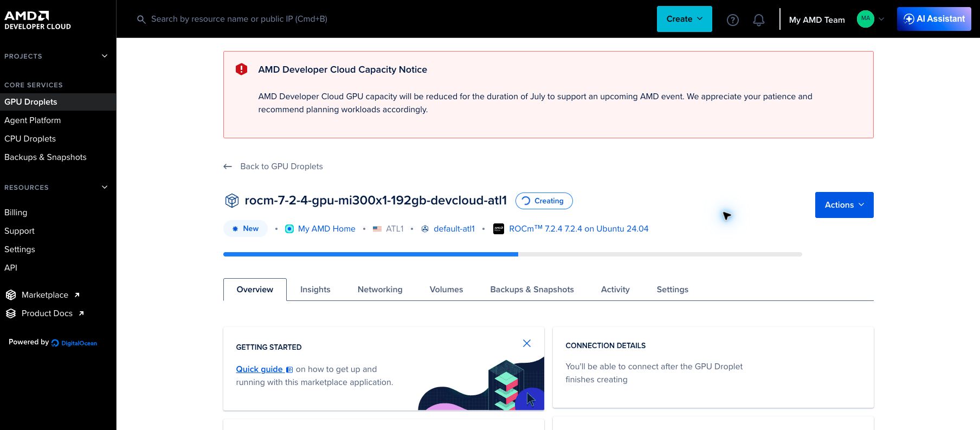Open the Actions dropdown menu
The width and height of the screenshot is (980, 430).
click(x=844, y=205)
